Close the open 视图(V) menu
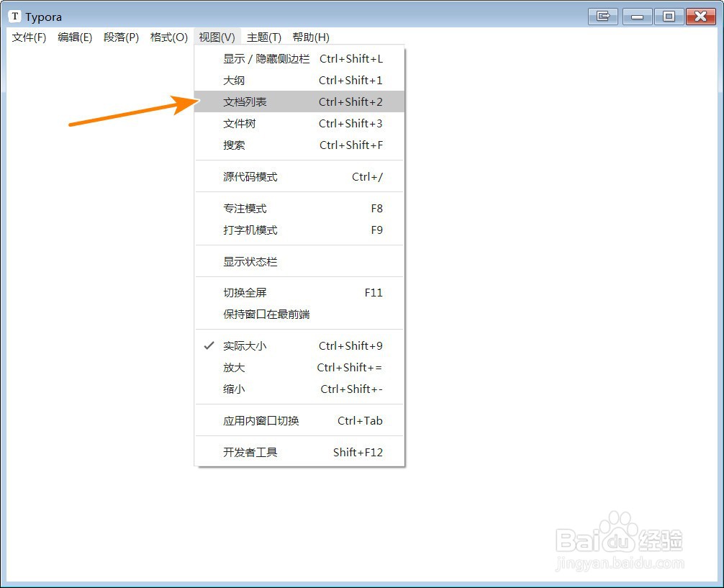Viewport: 724px width, 588px height. 217,37
